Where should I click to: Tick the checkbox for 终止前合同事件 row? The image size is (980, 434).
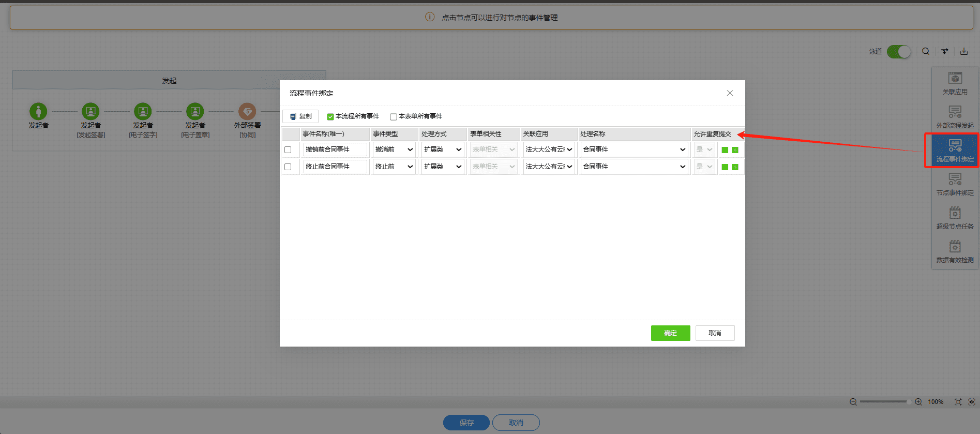(288, 167)
